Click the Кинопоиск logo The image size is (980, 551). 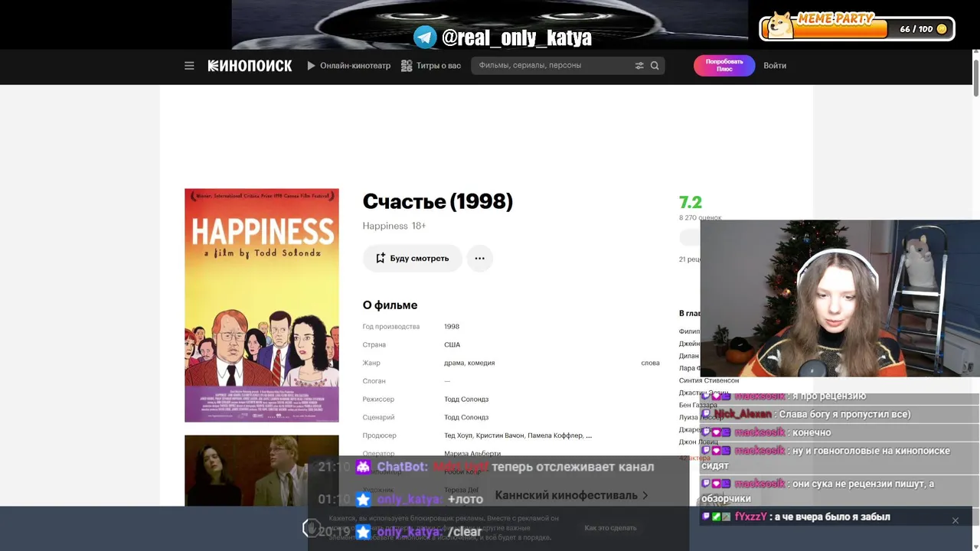click(250, 66)
